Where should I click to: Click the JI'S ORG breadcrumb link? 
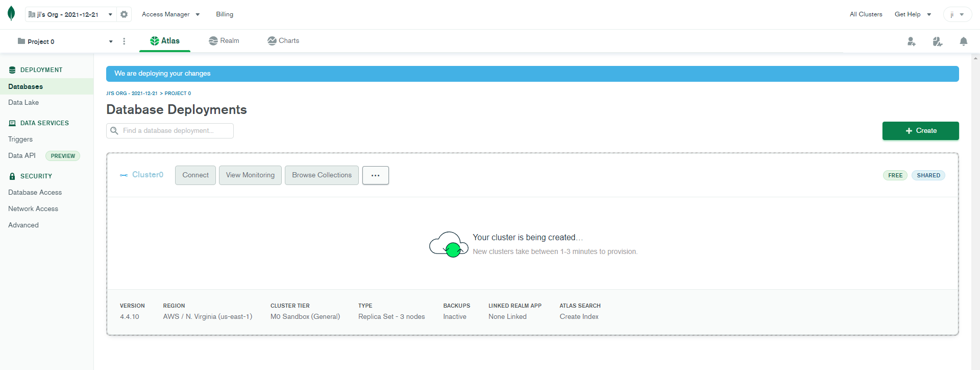click(132, 94)
